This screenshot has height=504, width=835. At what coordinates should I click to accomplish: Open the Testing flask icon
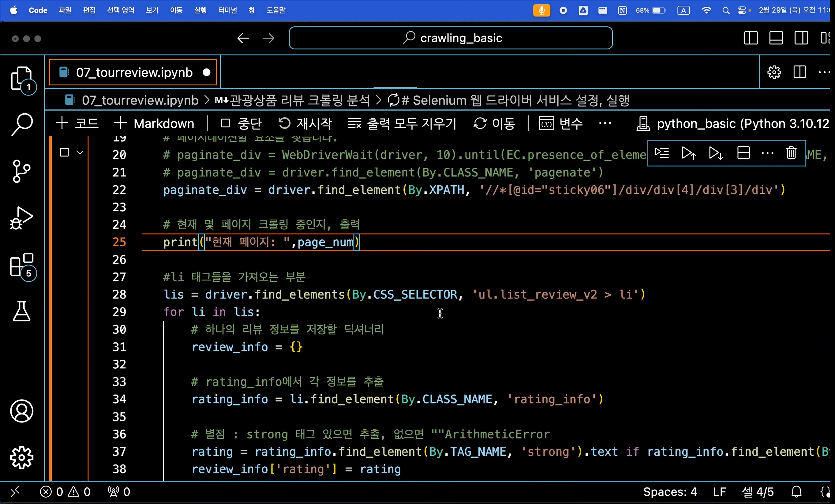point(21,311)
